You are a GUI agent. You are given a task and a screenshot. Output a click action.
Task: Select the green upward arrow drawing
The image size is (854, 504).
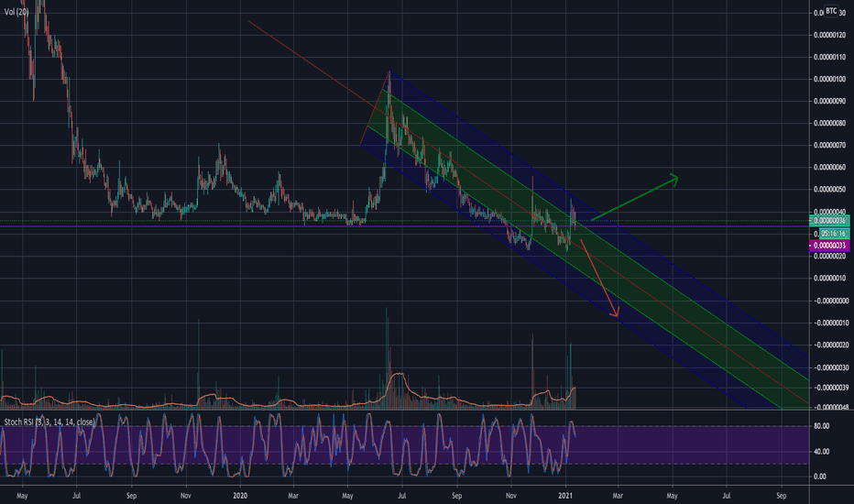point(634,197)
